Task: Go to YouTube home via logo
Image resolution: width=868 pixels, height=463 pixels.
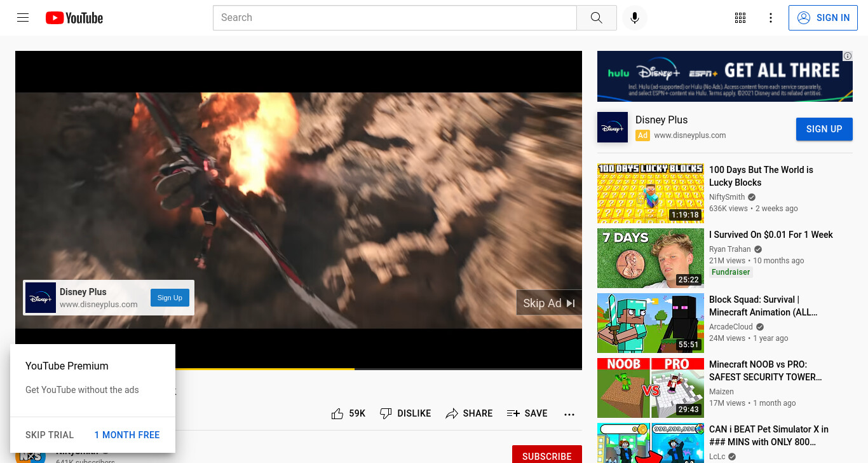Action: [x=74, y=18]
